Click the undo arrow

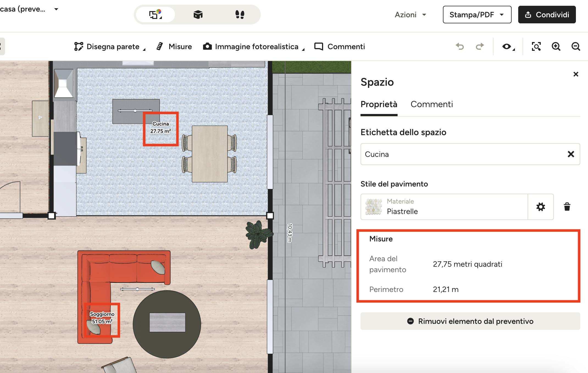459,46
